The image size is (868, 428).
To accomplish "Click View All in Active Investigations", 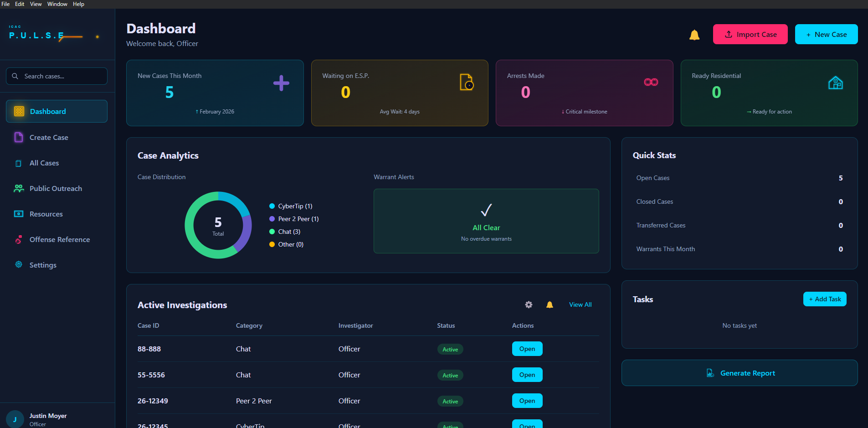I will tap(580, 304).
